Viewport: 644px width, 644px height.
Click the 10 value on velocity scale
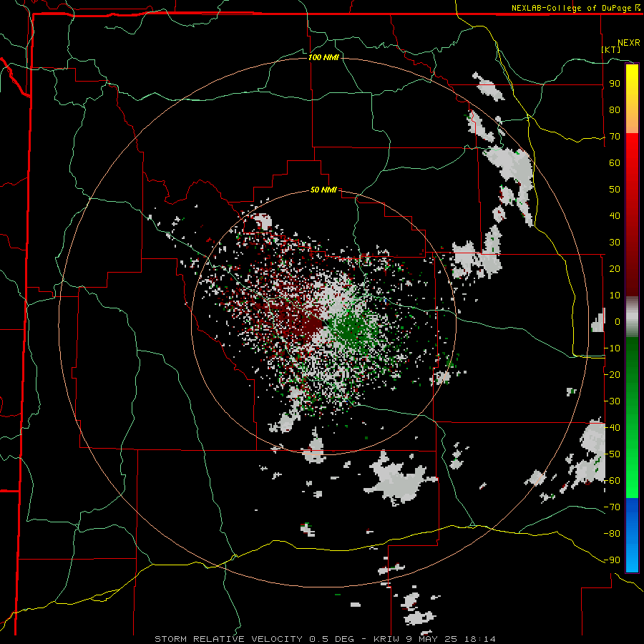coord(615,296)
